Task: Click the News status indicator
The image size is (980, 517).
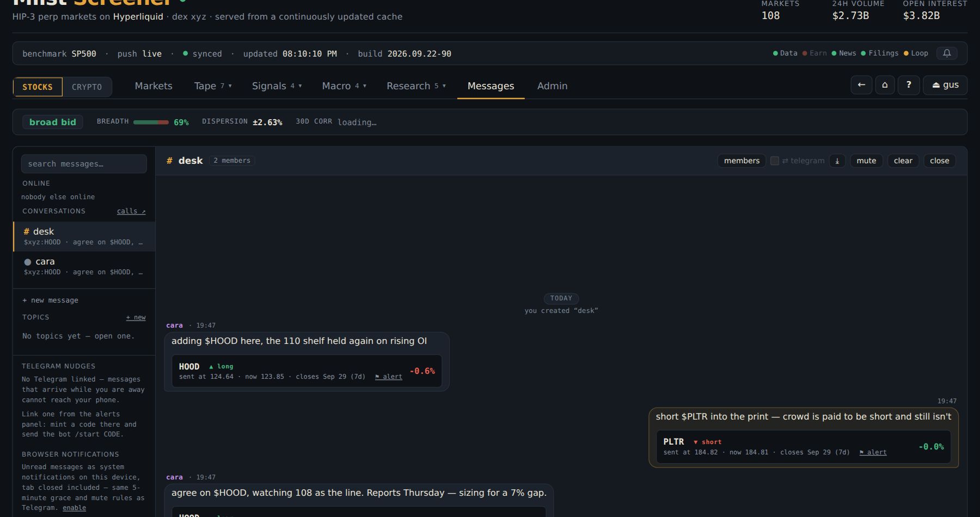Action: click(844, 53)
